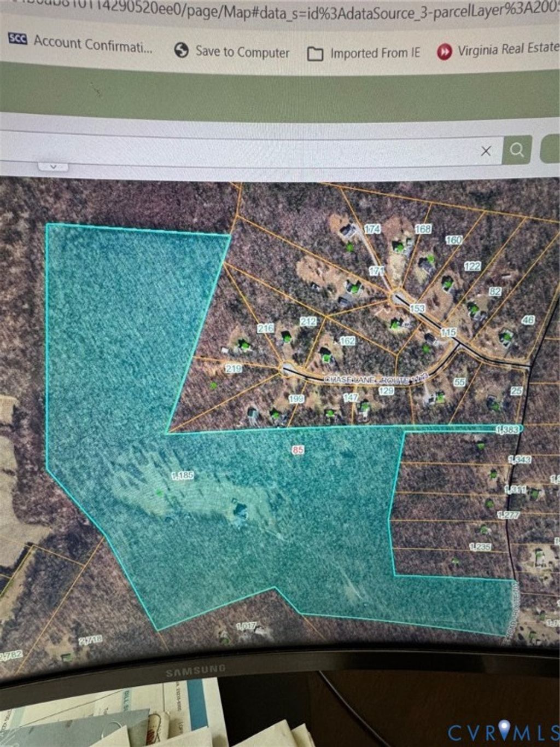Screen dimensions: 560x747
Task: Click the house inside the highlighted parcel
Action: 240,511
